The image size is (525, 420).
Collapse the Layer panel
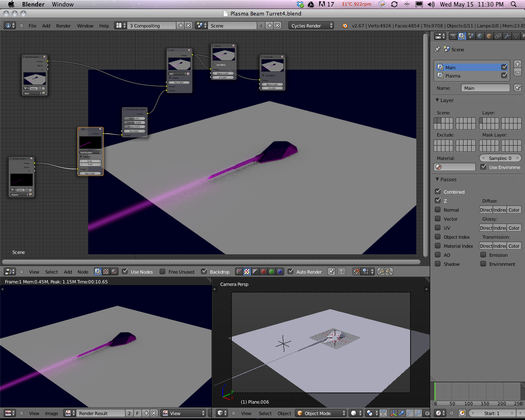pyautogui.click(x=437, y=100)
